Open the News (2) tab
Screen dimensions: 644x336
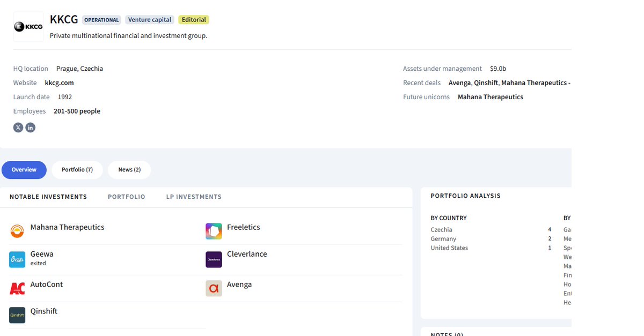click(x=129, y=170)
